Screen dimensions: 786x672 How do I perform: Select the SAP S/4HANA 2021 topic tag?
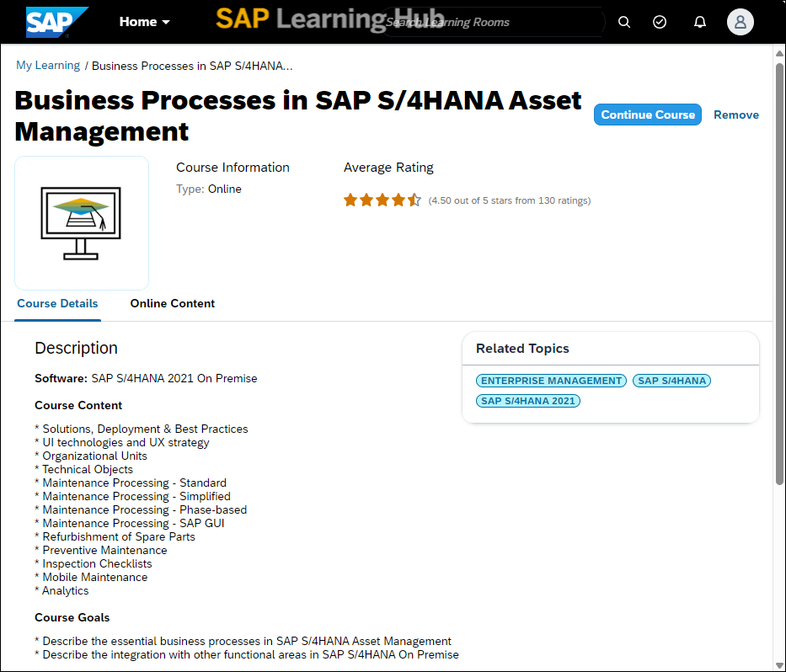tap(528, 401)
